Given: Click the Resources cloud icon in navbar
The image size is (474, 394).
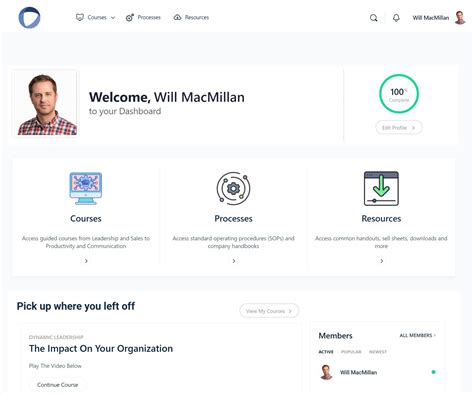Looking at the screenshot, I should pos(177,17).
